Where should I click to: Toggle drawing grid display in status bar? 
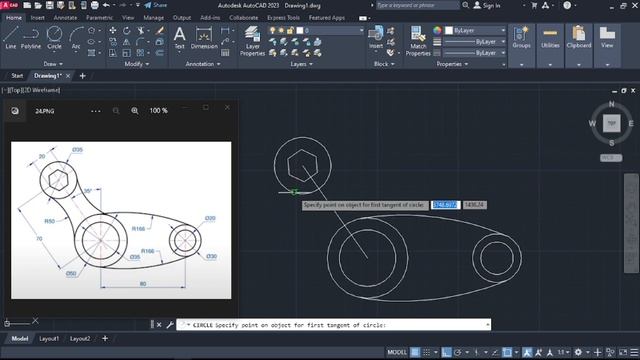415,352
